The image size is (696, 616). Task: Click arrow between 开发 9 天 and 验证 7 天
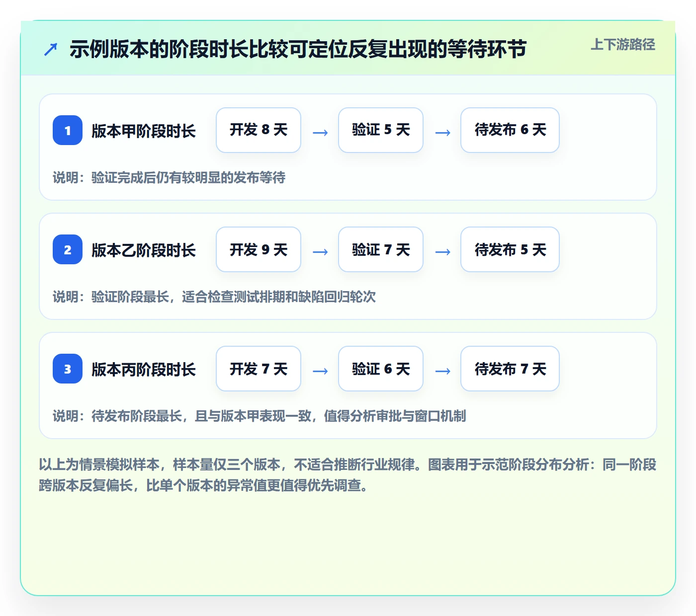point(320,251)
